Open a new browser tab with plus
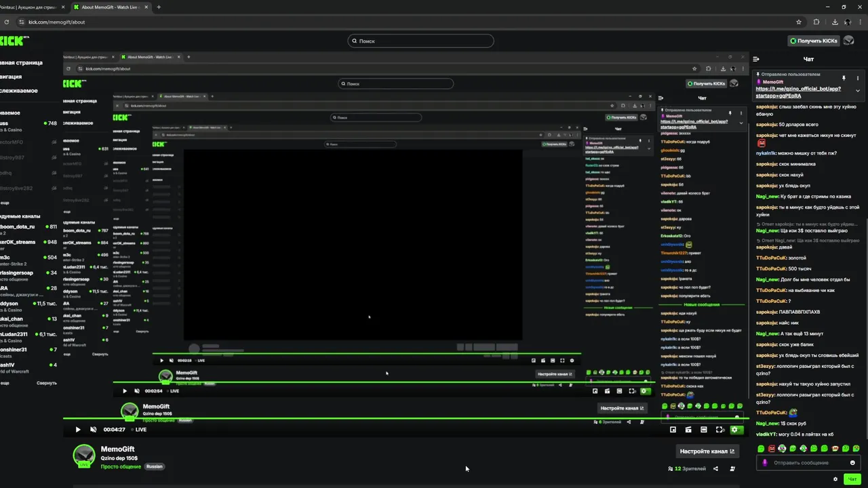868x488 pixels. pos(159,7)
